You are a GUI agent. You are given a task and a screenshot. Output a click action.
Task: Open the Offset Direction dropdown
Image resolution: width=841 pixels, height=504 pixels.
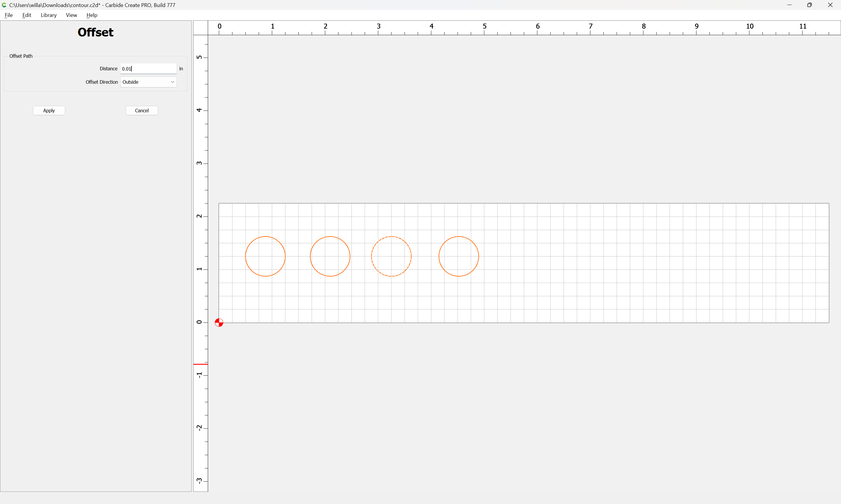tap(149, 82)
